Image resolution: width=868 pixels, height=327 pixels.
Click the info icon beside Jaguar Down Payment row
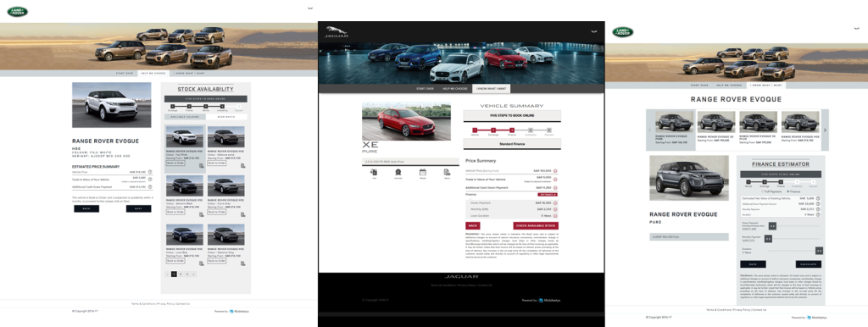click(555, 203)
